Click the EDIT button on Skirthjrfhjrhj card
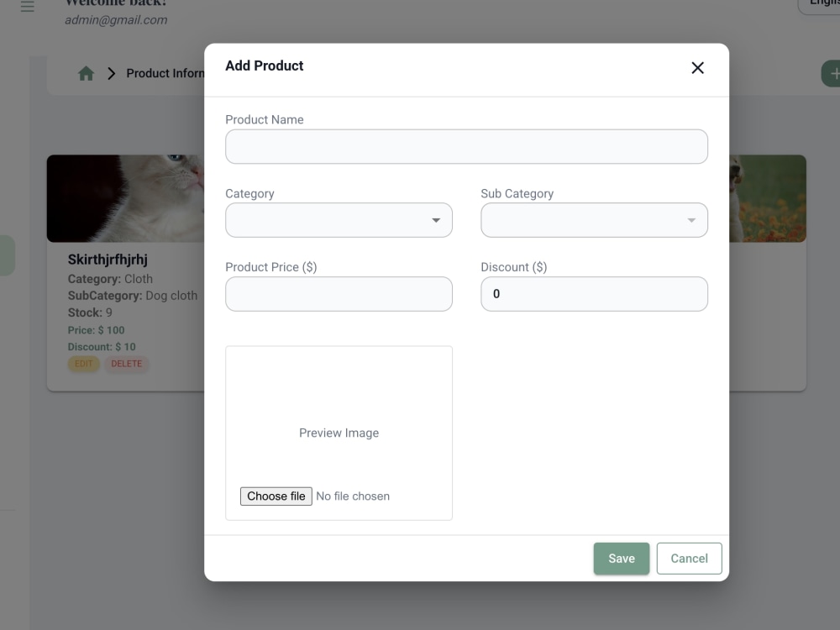 [x=83, y=364]
